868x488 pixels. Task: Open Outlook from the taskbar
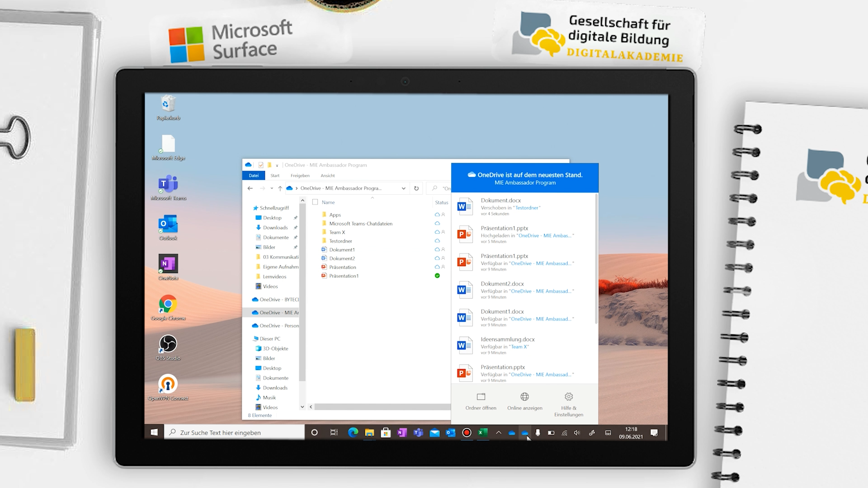pyautogui.click(x=451, y=432)
